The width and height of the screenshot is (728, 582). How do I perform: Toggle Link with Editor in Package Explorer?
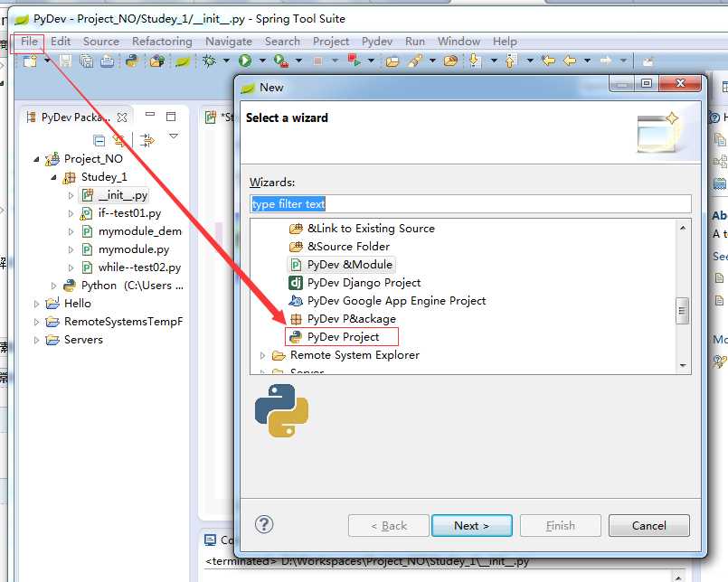pos(119,140)
